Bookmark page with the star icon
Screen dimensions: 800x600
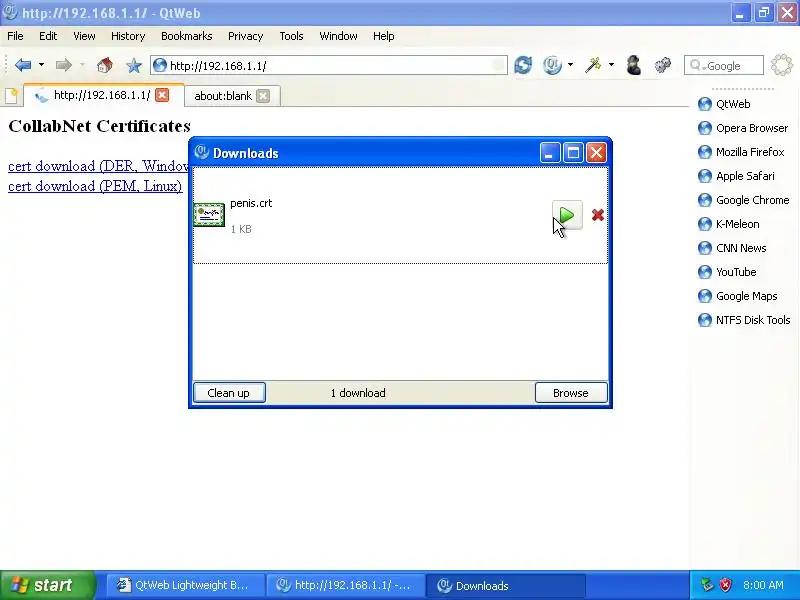tap(134, 65)
